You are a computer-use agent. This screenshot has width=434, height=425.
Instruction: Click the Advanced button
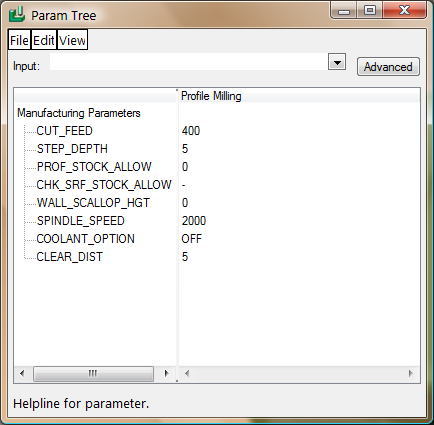pos(388,67)
